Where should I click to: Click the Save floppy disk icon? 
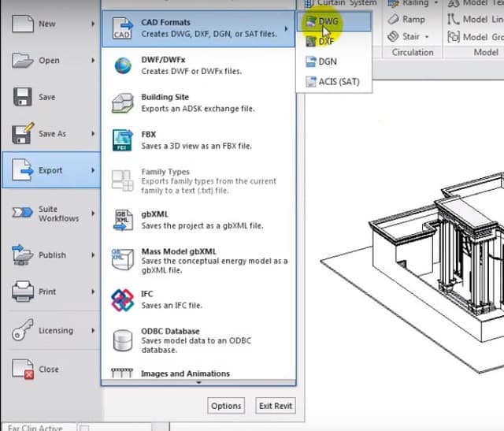23,97
